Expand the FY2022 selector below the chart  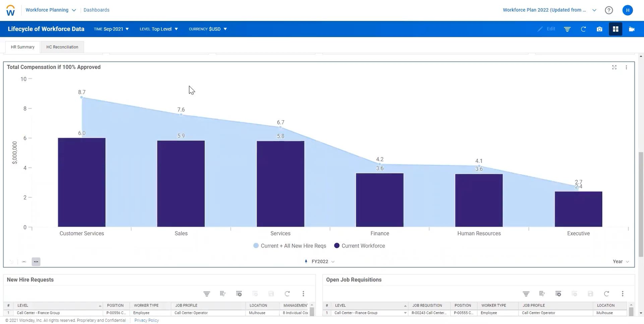[320, 261]
